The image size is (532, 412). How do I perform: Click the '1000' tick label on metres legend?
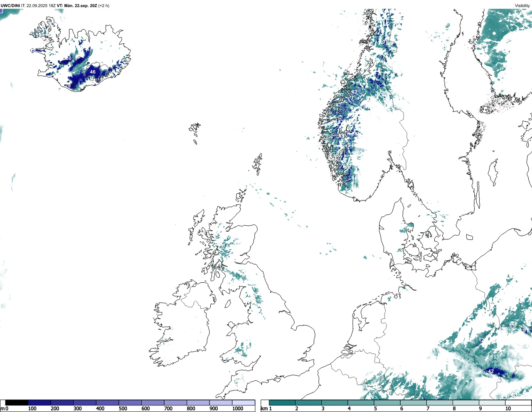coord(238,409)
